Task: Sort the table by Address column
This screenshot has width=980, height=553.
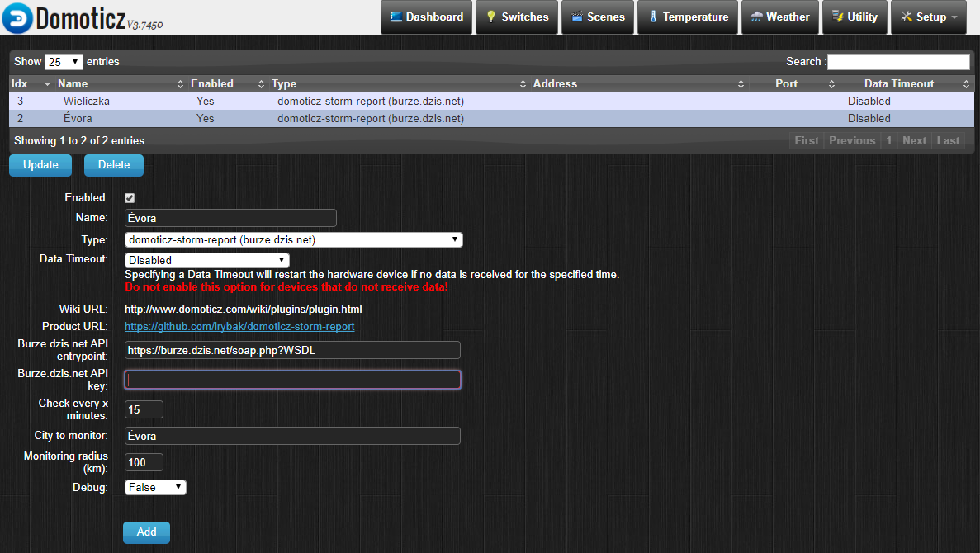Action: [638, 83]
